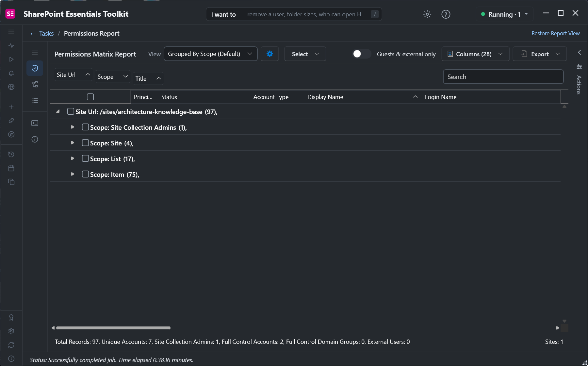
Task: Click the Scope grouping chip
Action: (x=112, y=77)
